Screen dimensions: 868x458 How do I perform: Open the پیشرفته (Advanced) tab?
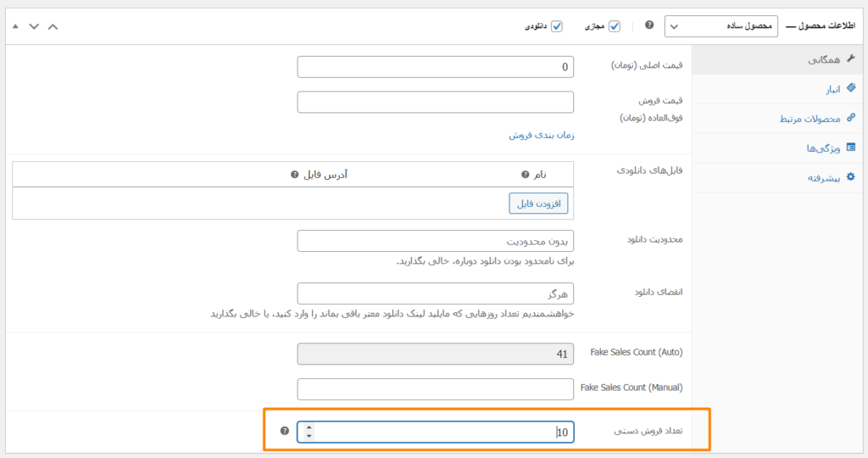point(776,178)
